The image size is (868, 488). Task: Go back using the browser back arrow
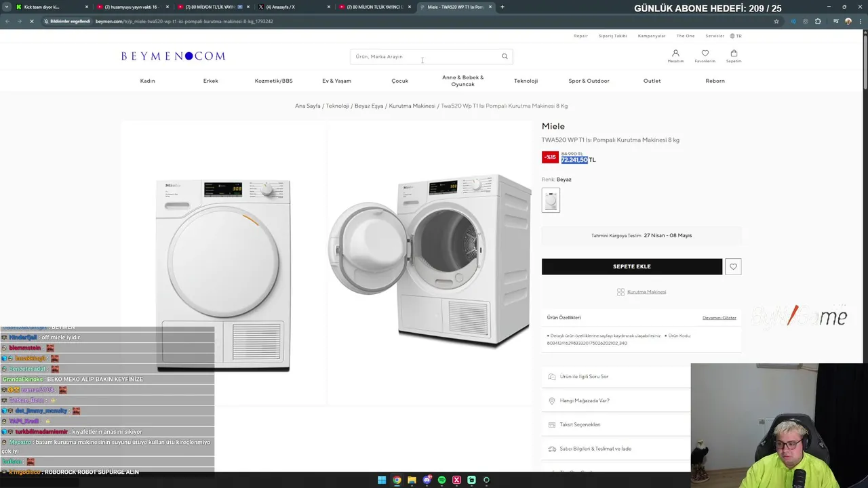click(x=7, y=21)
